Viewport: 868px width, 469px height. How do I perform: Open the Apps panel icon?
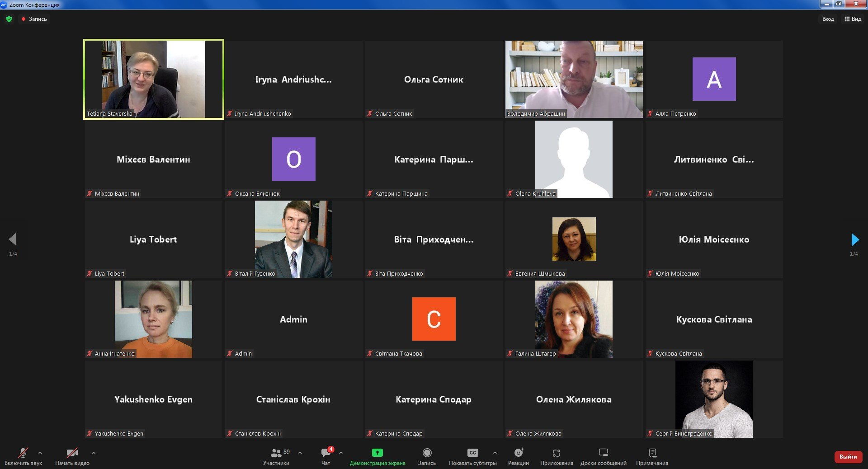point(557,453)
